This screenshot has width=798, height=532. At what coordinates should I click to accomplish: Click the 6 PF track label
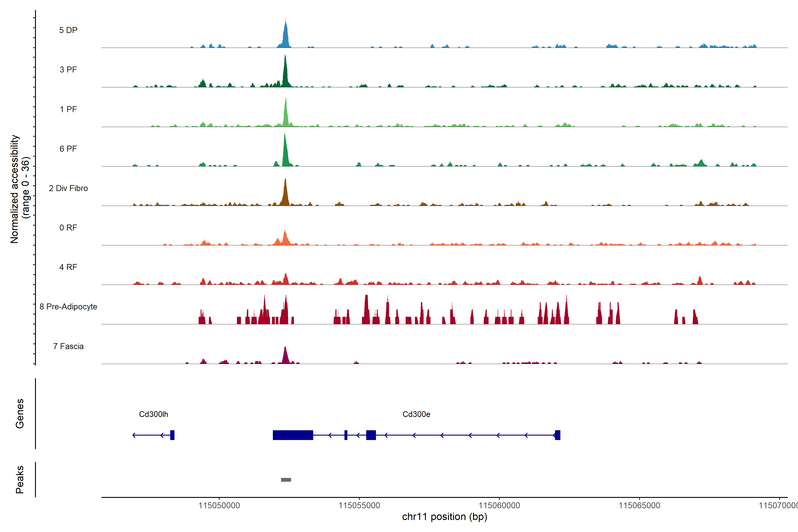click(68, 149)
